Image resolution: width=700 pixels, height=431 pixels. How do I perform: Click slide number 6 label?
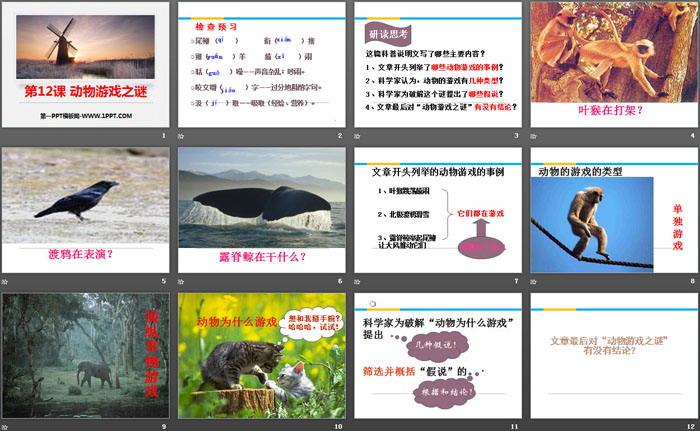[340, 281]
